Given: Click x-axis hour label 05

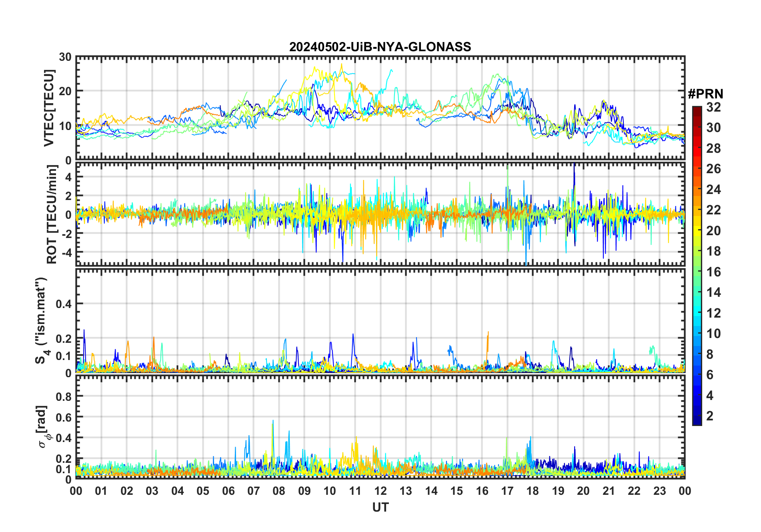Looking at the screenshot, I should coord(203,491).
